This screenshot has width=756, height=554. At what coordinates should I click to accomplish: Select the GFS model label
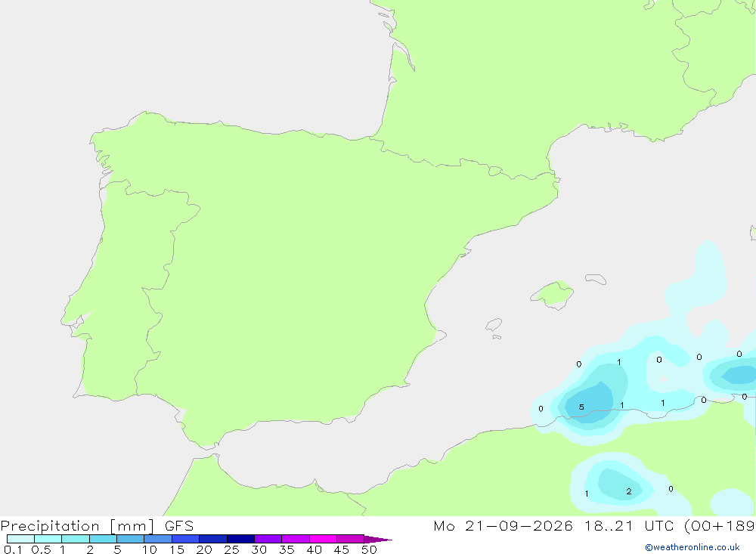coord(179,525)
